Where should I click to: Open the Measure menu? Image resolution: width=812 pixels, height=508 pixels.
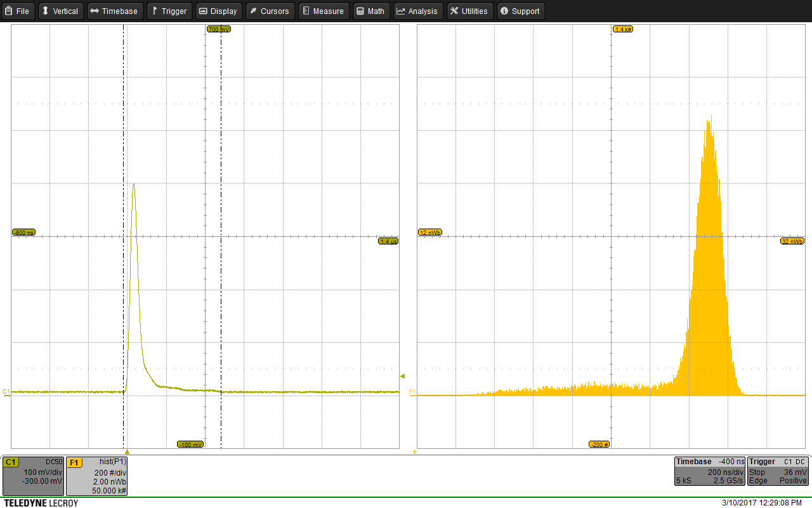pyautogui.click(x=324, y=11)
